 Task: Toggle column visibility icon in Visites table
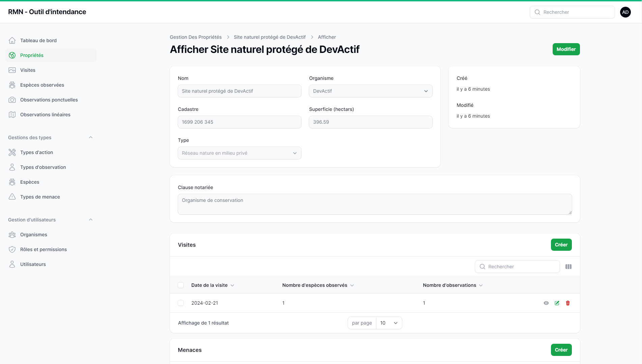[x=568, y=267]
